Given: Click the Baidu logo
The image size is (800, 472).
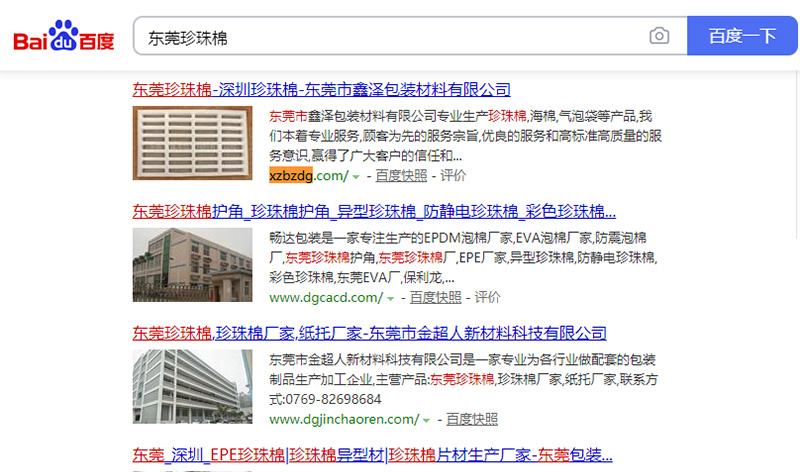Looking at the screenshot, I should click(64, 36).
